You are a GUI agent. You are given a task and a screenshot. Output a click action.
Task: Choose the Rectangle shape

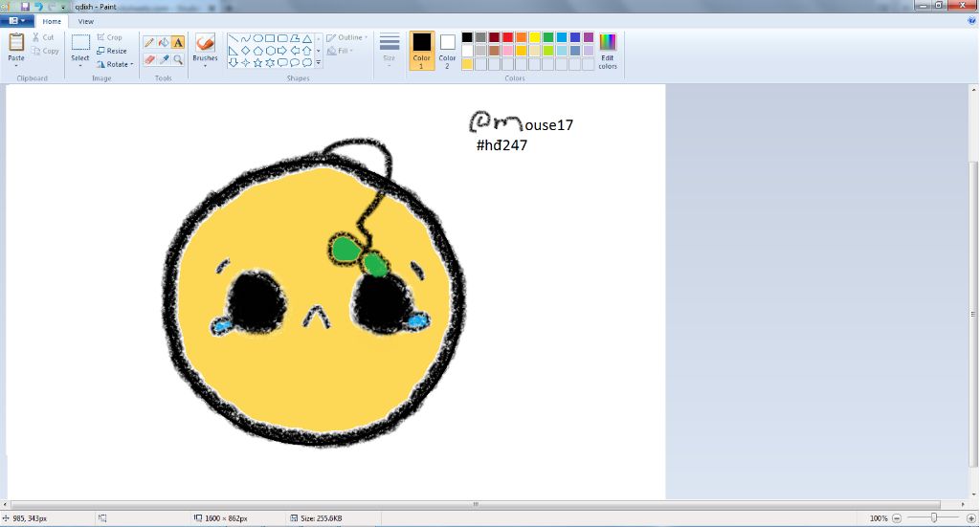(x=270, y=38)
